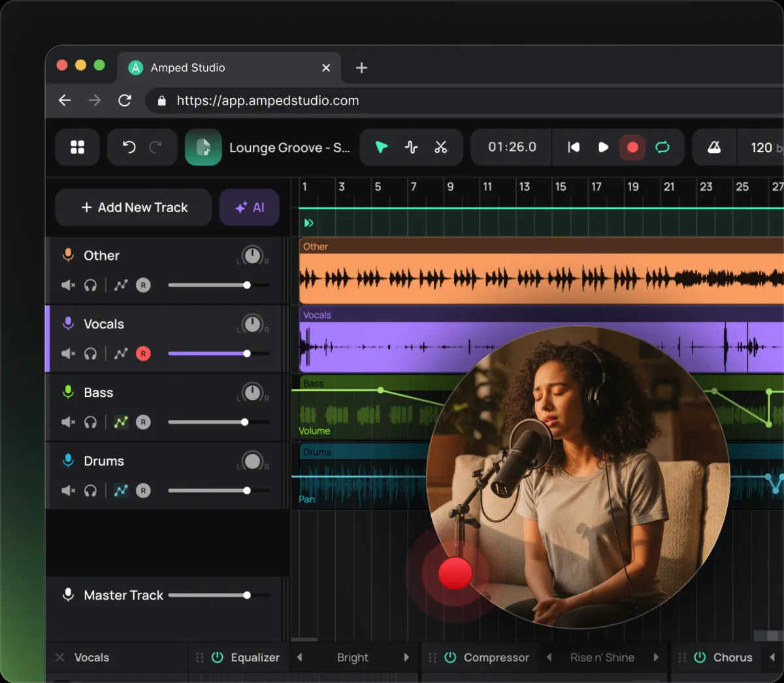This screenshot has width=784, height=683.
Task: Solo the Drums track with headphones
Action: (91, 491)
